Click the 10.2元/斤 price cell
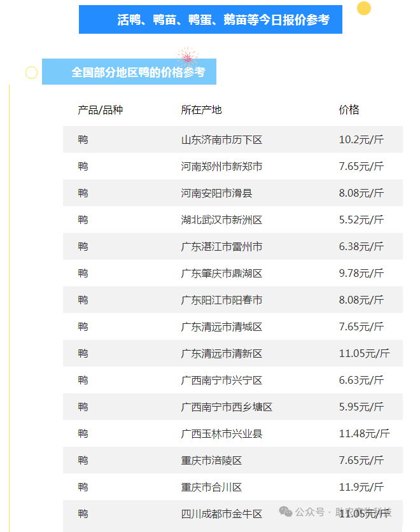Screen dimensions: 420x532 click(x=361, y=139)
